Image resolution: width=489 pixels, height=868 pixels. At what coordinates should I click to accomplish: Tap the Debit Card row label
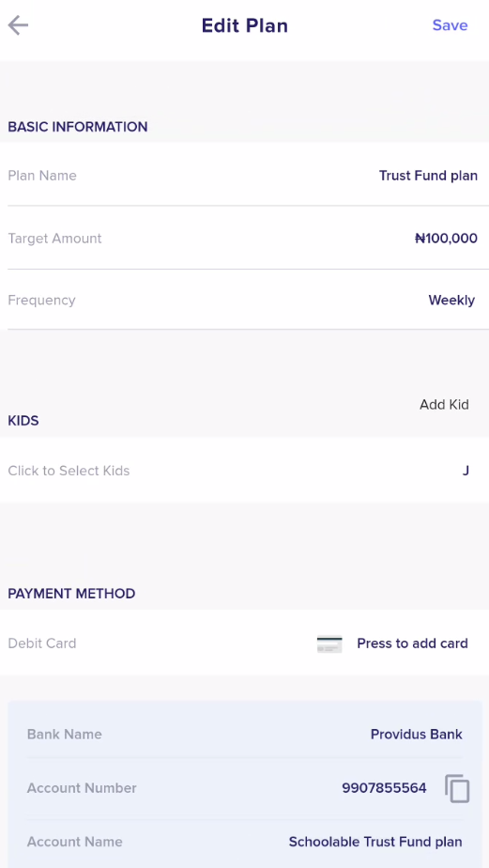click(42, 643)
